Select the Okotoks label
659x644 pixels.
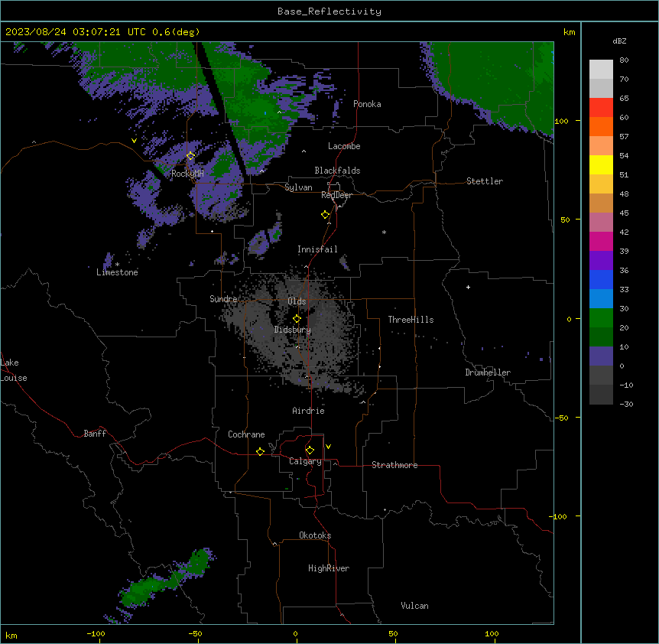(x=315, y=535)
